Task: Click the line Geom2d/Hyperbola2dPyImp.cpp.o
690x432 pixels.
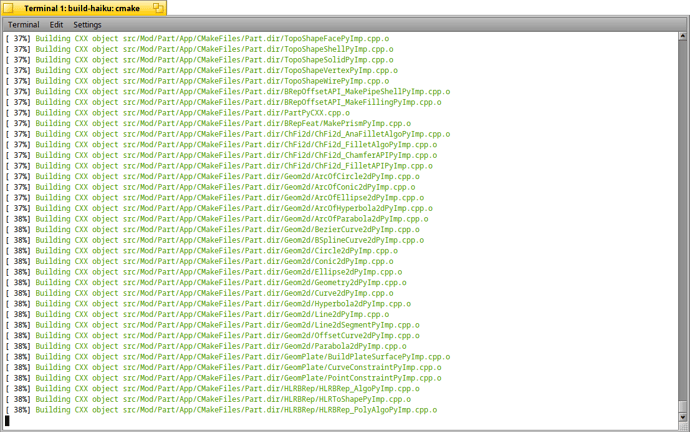Action: click(208, 304)
